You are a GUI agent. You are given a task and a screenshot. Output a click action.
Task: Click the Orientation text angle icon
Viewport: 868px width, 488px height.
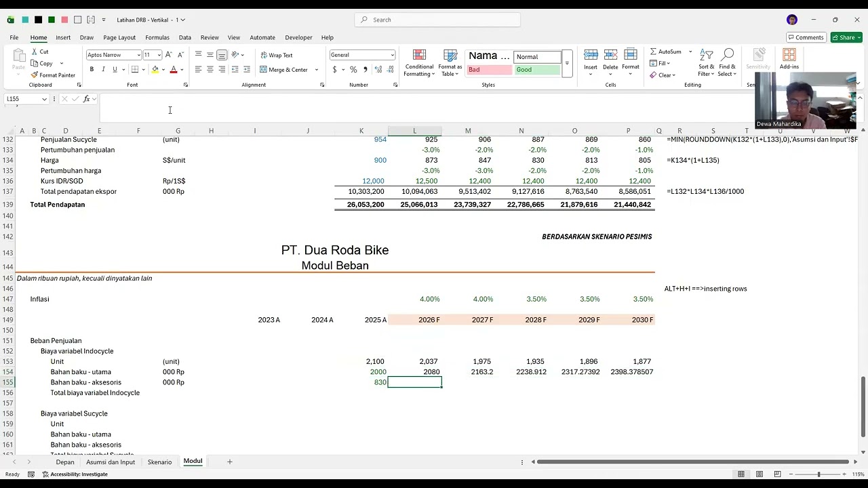(235, 55)
